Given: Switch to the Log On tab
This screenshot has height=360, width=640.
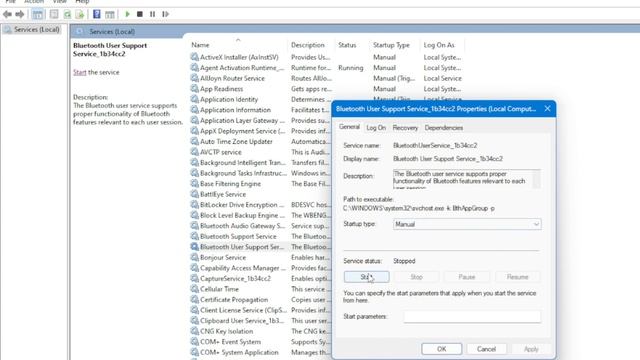Looking at the screenshot, I should coord(376,128).
